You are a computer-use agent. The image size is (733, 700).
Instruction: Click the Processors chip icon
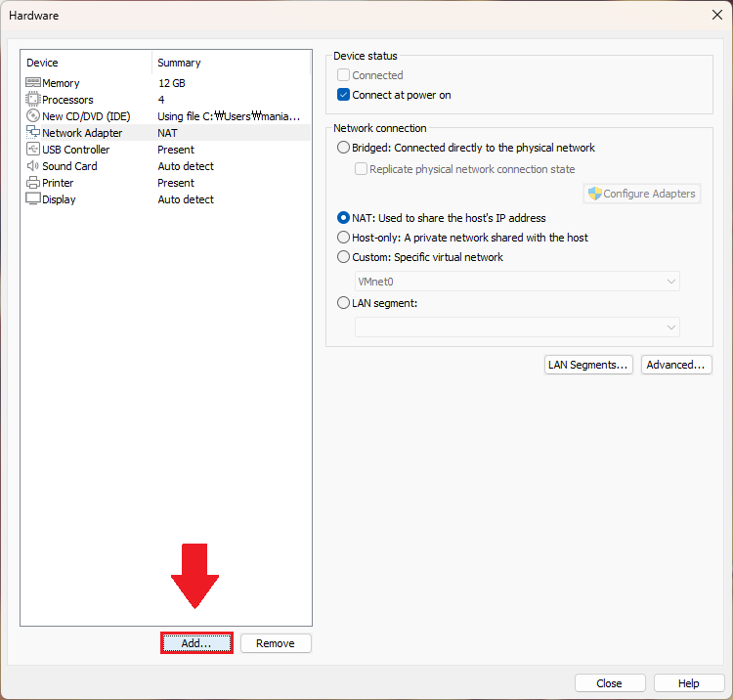(x=32, y=99)
